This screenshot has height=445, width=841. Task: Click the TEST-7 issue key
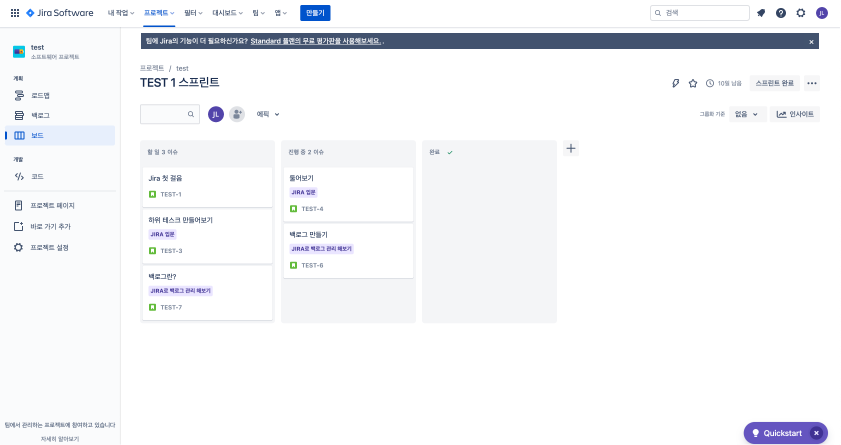(171, 307)
